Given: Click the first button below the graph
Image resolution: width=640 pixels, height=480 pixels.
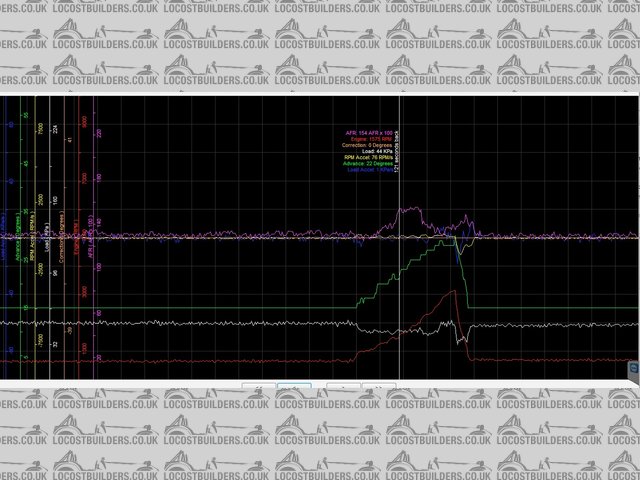Looking at the screenshot, I should coord(258,387).
